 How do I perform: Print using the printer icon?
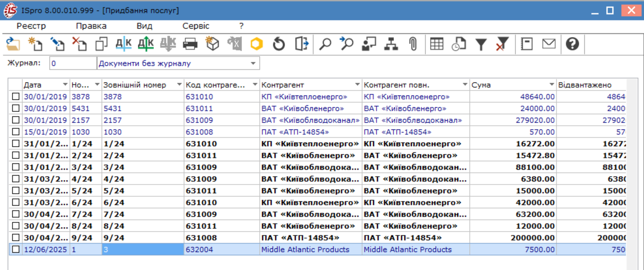[190, 44]
